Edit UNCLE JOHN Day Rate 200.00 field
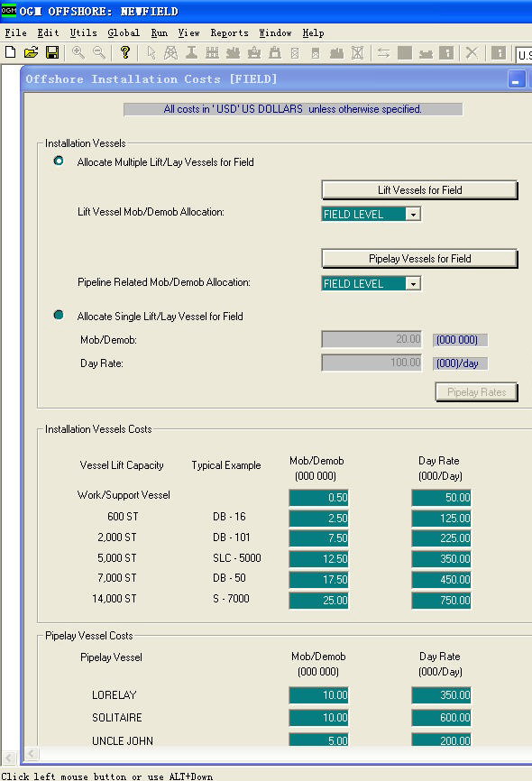This screenshot has width=532, height=781. tap(441, 740)
